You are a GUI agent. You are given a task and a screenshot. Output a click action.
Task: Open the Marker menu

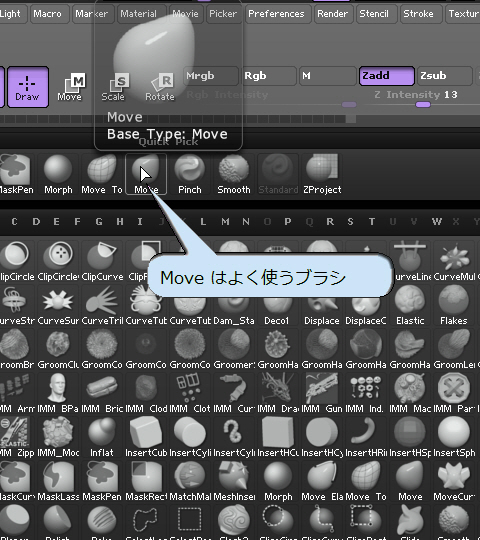(x=93, y=14)
